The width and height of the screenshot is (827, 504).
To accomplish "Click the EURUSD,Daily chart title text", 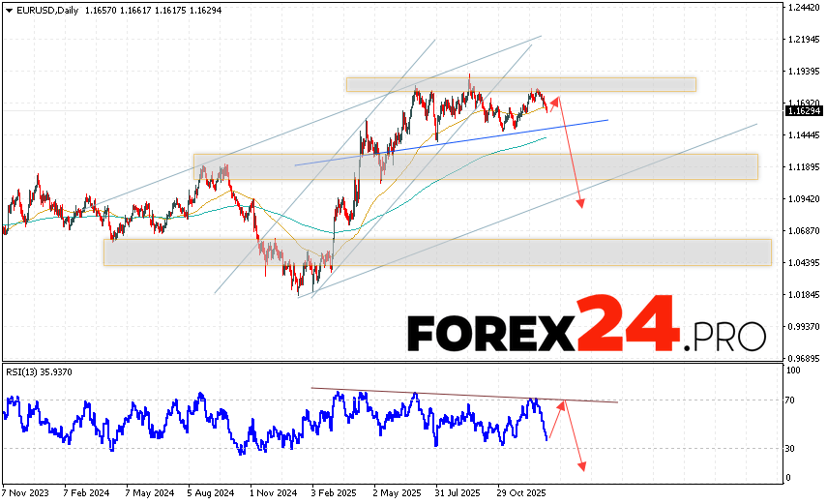I will [x=44, y=7].
